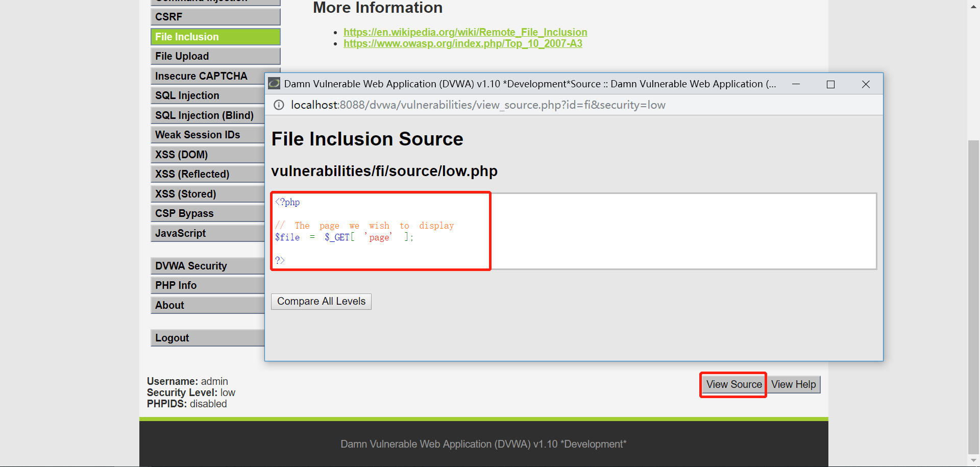The image size is (980, 467).
Task: Select File Inclusion in the sidebar
Action: [215, 37]
